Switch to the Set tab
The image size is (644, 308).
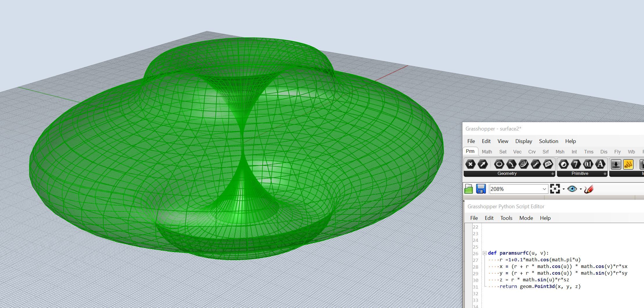coord(503,152)
